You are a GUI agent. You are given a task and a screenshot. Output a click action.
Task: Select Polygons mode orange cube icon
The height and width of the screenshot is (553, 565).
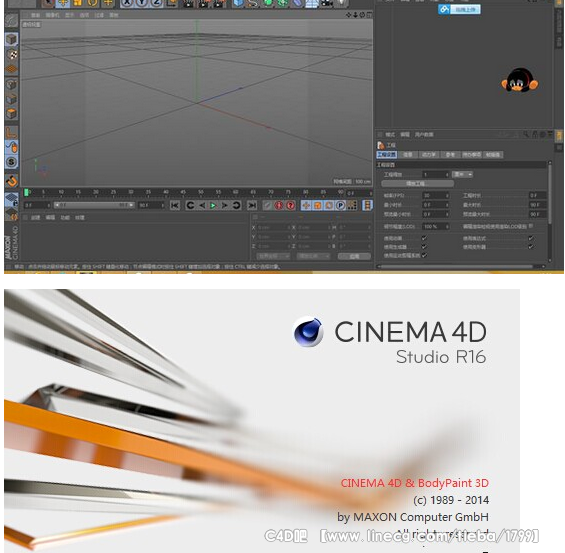pos(12,113)
